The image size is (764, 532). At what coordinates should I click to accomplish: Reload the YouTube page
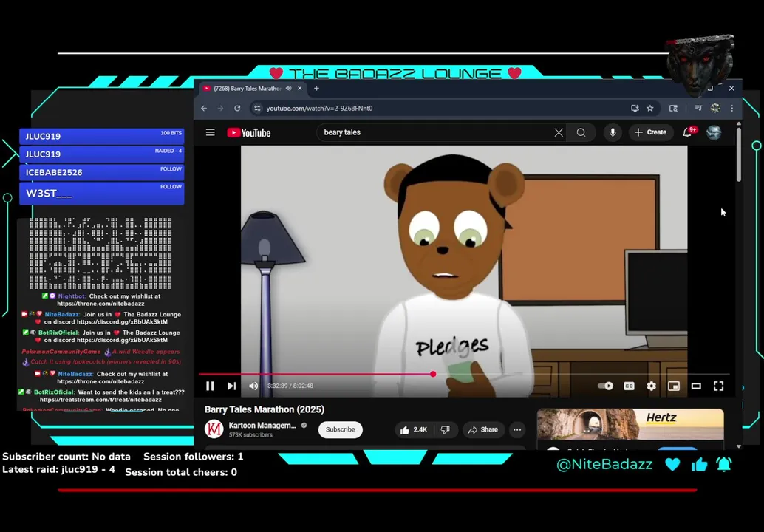coord(237,108)
